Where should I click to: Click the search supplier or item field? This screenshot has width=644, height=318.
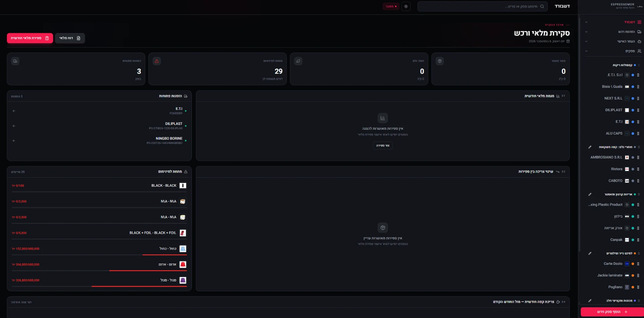482,6
